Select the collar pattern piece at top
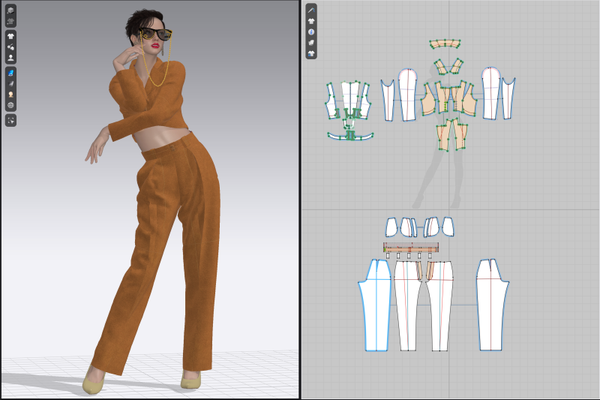 [x=445, y=44]
